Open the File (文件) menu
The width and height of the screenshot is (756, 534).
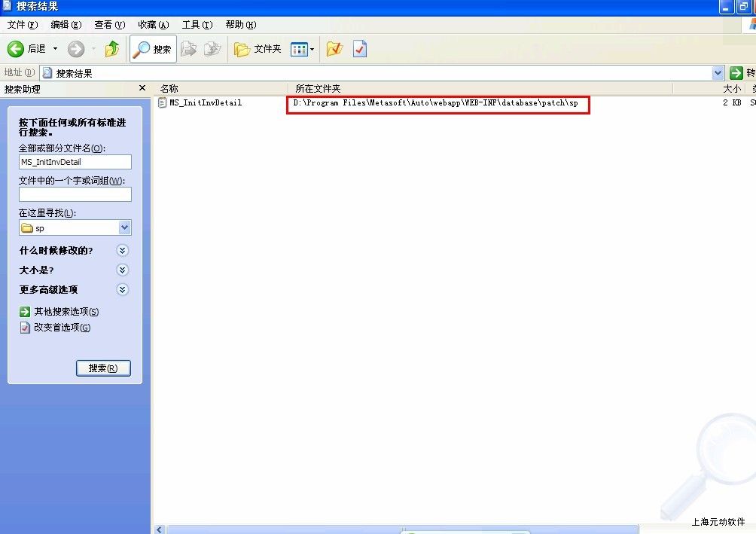tap(21, 25)
